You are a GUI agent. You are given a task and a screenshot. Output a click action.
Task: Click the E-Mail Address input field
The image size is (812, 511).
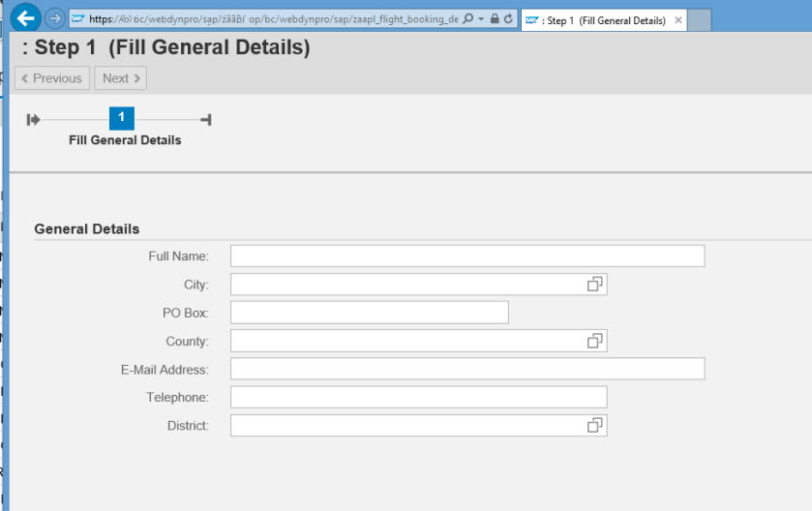coord(467,369)
